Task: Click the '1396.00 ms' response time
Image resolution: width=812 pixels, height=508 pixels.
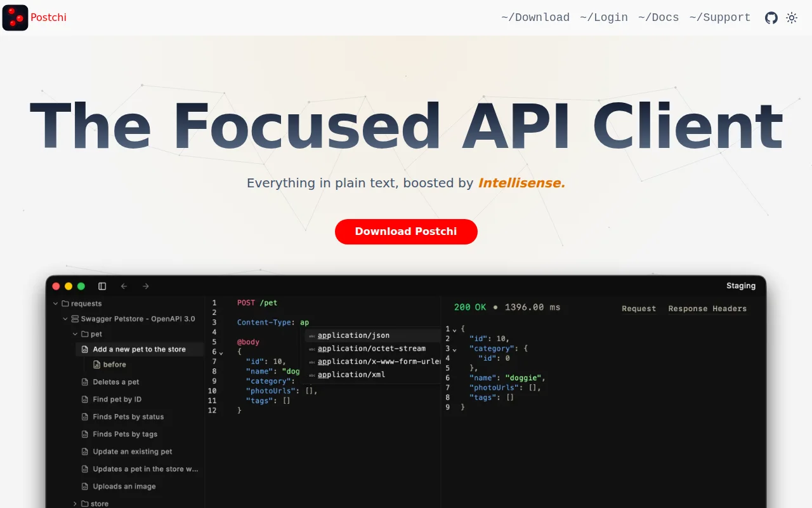Action: coord(533,307)
